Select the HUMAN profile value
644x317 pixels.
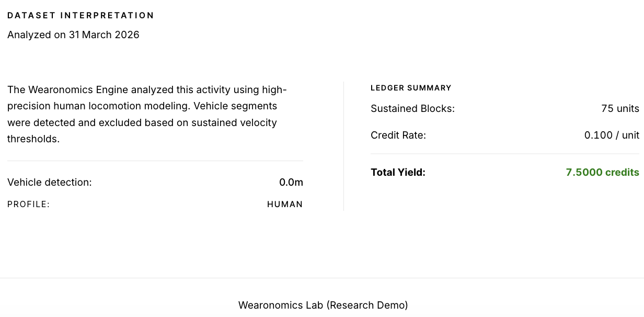click(x=284, y=204)
